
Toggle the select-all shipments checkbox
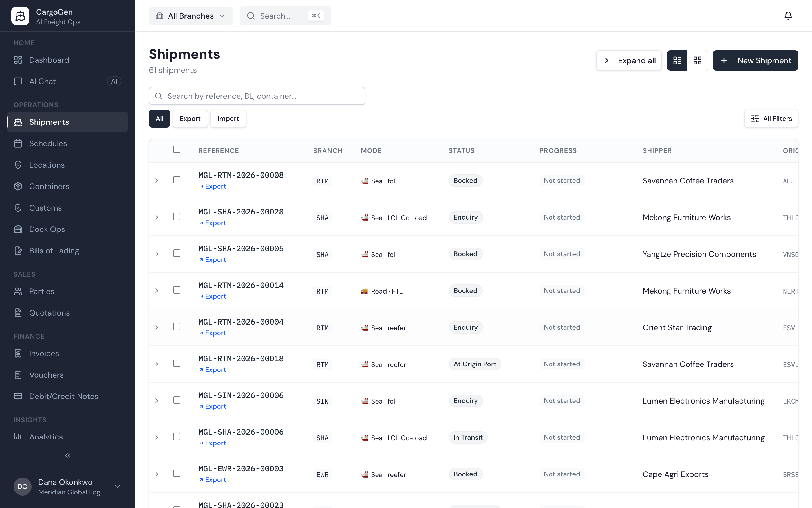(177, 150)
